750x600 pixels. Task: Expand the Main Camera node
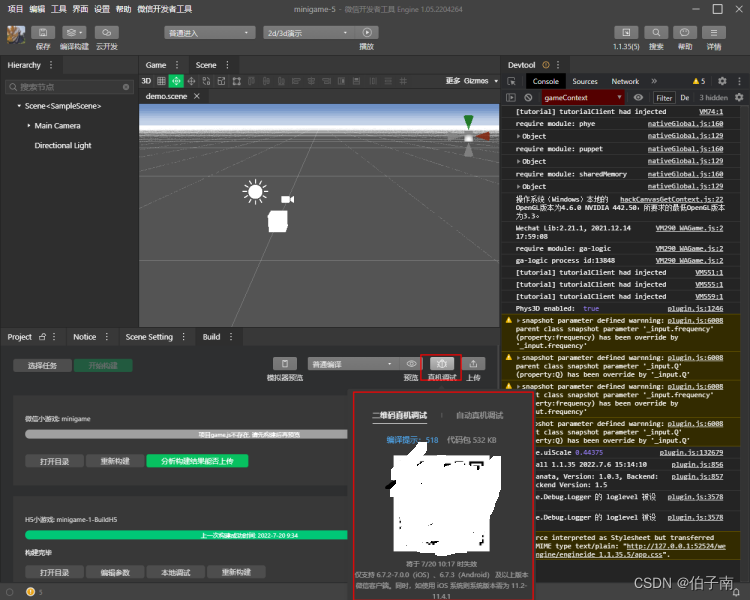click(29, 125)
